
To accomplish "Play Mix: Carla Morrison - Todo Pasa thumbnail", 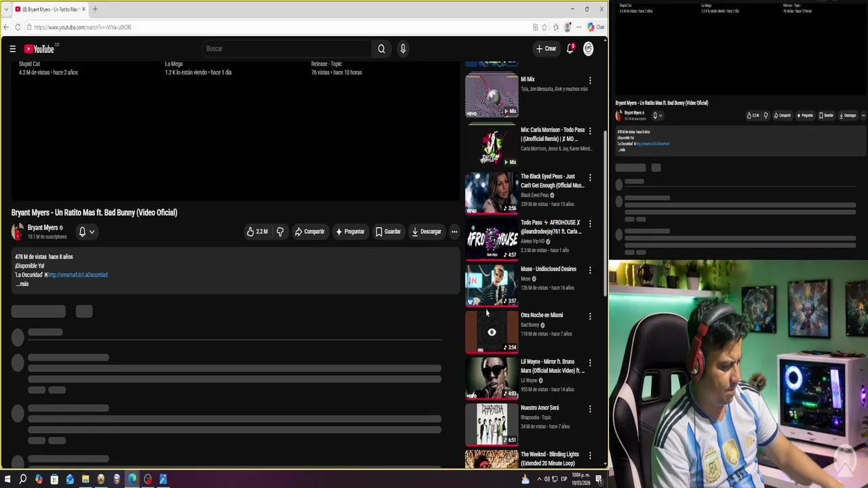I will [x=492, y=145].
